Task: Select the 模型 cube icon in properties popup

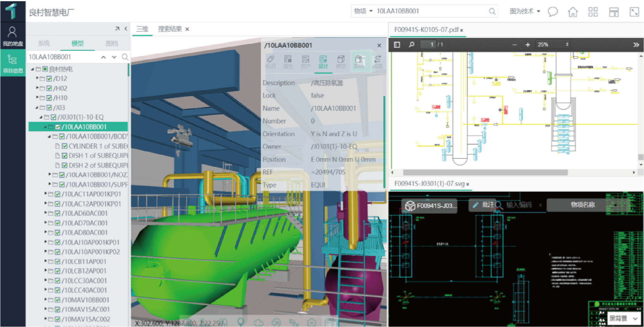Action: (341, 61)
